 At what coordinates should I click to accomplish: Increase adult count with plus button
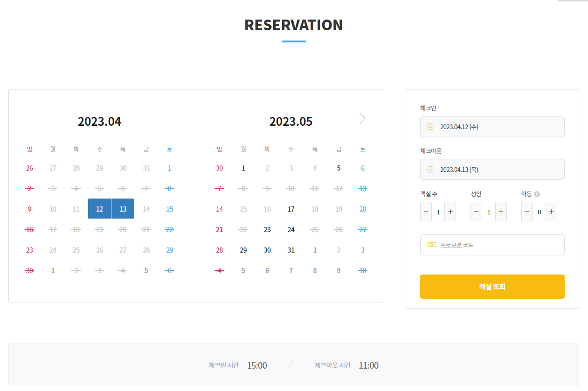[x=501, y=212]
